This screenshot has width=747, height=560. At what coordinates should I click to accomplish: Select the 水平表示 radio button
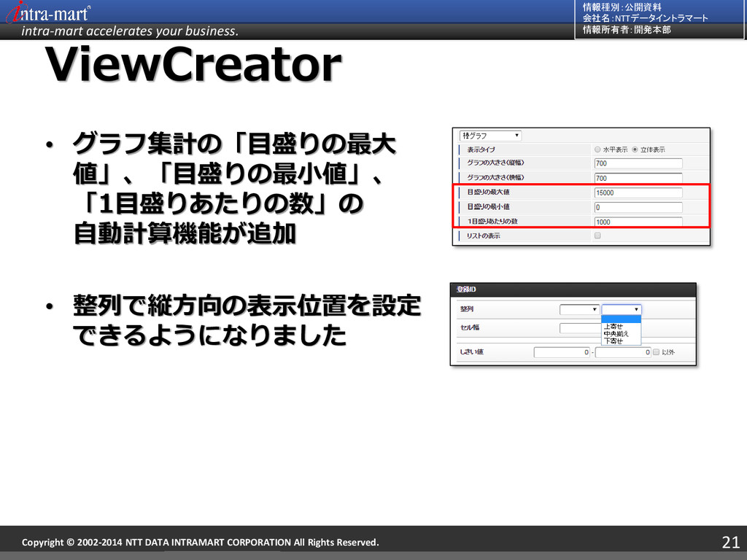coord(597,149)
